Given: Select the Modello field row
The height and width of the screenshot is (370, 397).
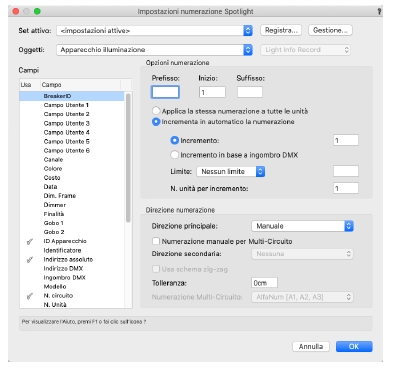Looking at the screenshot, I should pos(72,287).
